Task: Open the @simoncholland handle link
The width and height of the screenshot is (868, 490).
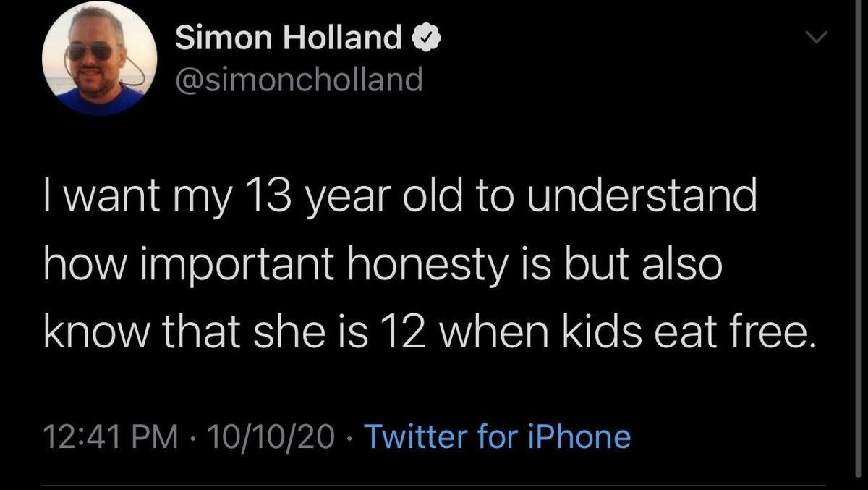Action: pyautogui.click(x=299, y=80)
